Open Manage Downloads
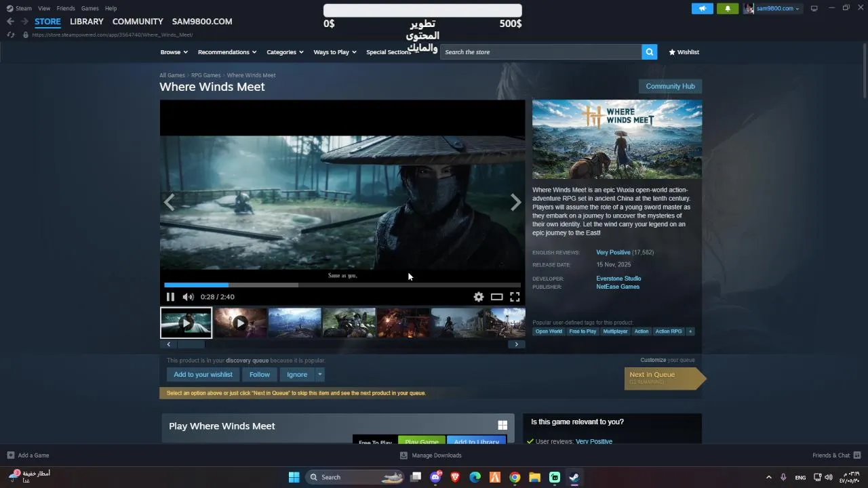The image size is (868, 488). coord(431,455)
